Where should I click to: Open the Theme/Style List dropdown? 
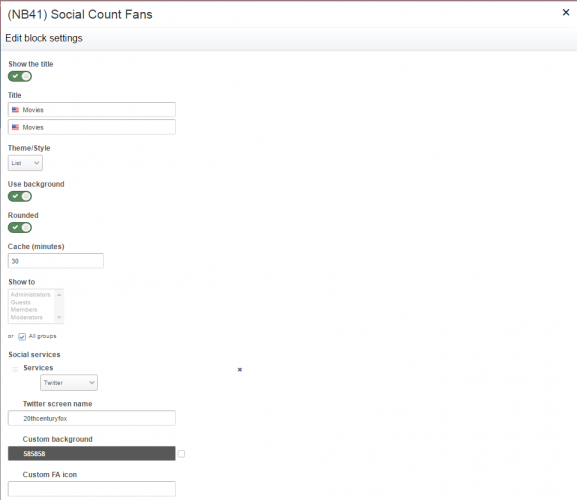tap(25, 163)
